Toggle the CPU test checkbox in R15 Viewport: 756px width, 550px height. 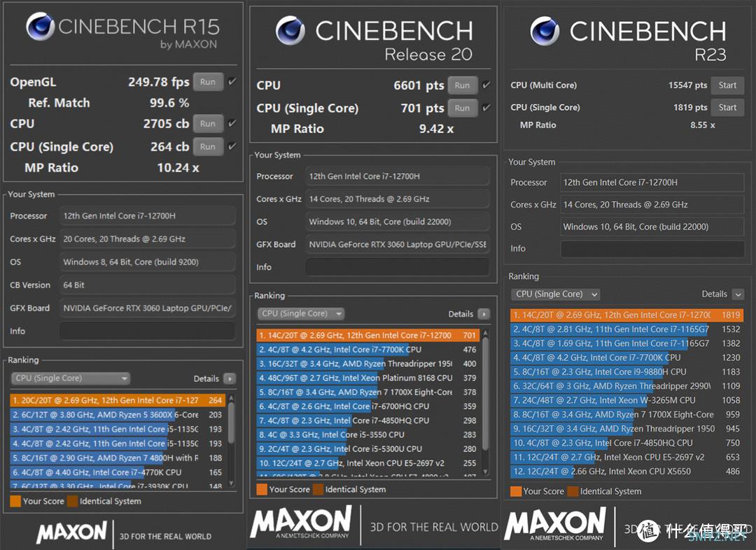pos(232,123)
